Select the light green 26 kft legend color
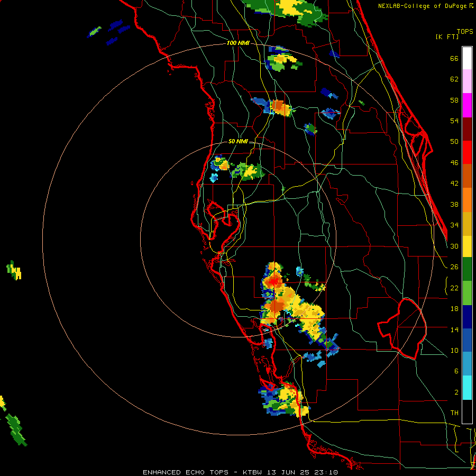This screenshot has width=476, height=476. click(467, 293)
